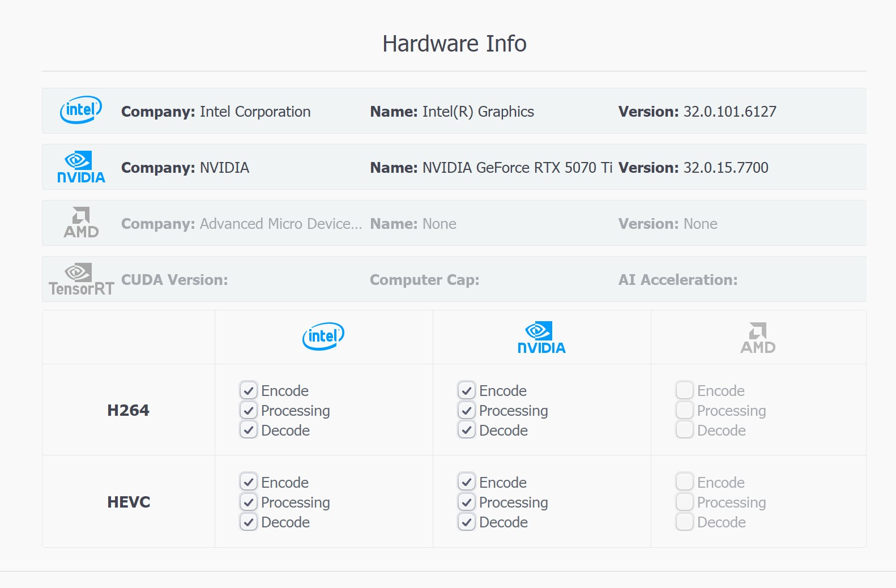
Task: Toggle Intel HEVC Decode checkbox
Action: point(249,522)
